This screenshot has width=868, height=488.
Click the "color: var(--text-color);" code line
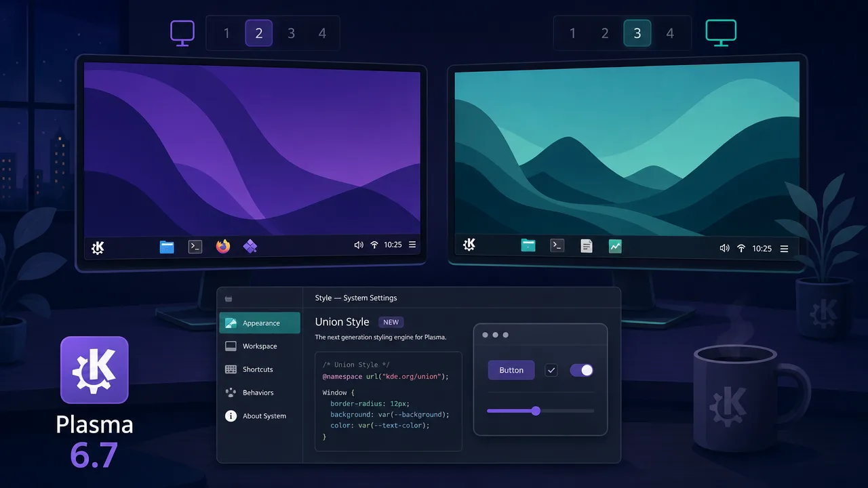coord(380,426)
